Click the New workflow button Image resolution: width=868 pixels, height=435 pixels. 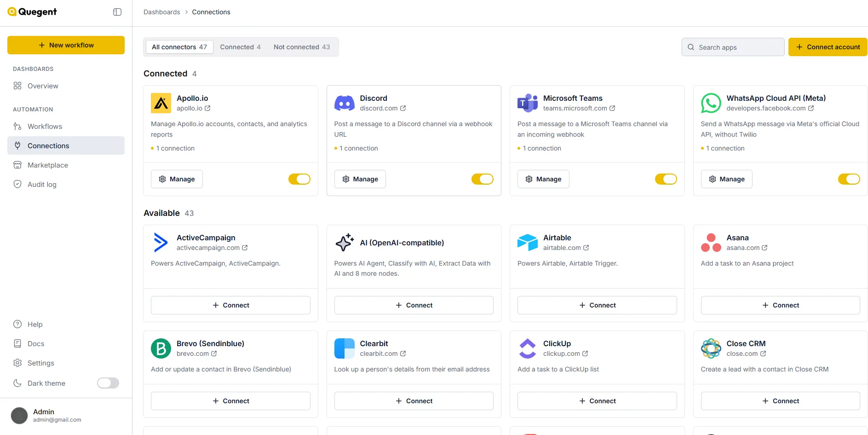click(x=66, y=45)
